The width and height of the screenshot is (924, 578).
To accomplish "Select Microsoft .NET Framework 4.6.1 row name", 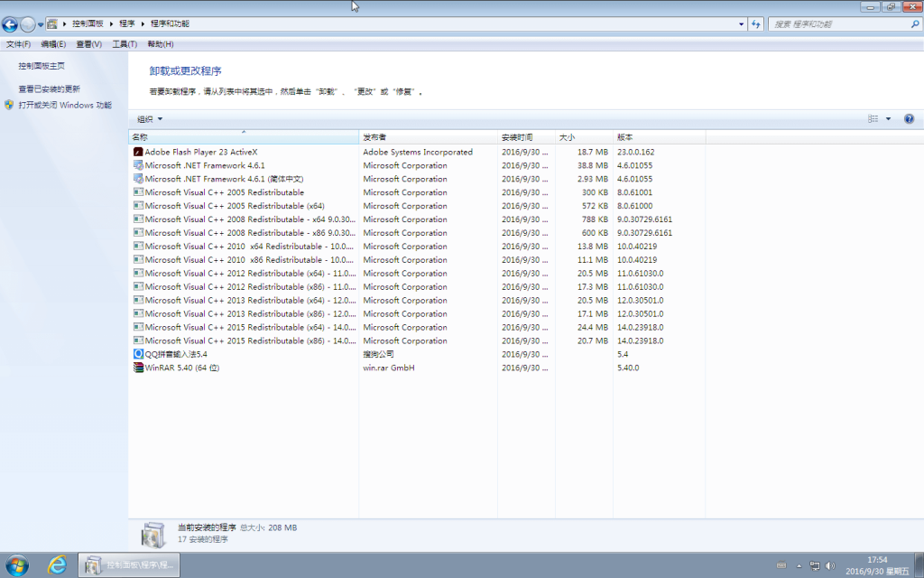I will tap(205, 165).
